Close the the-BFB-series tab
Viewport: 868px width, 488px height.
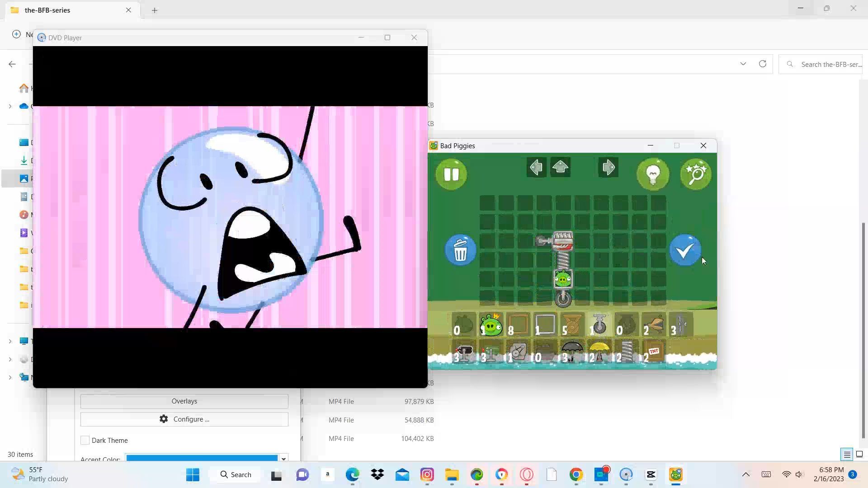coord(128,10)
